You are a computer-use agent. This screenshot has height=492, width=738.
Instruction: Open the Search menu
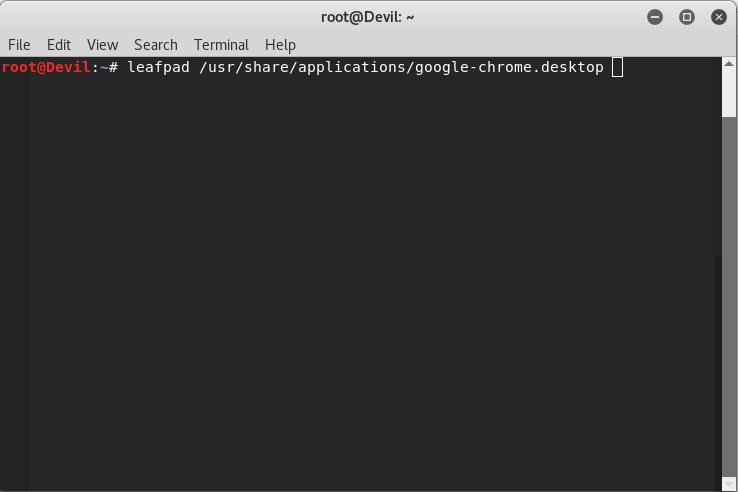tap(155, 45)
